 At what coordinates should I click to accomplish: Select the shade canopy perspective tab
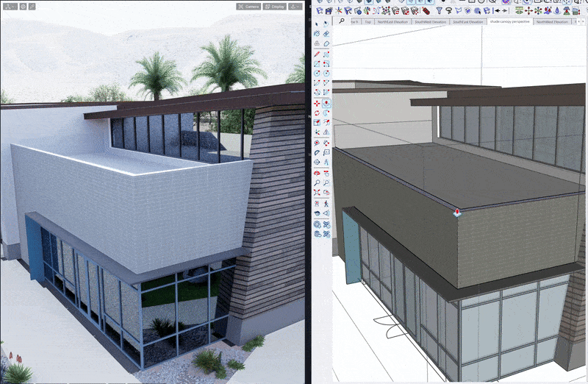pos(509,21)
